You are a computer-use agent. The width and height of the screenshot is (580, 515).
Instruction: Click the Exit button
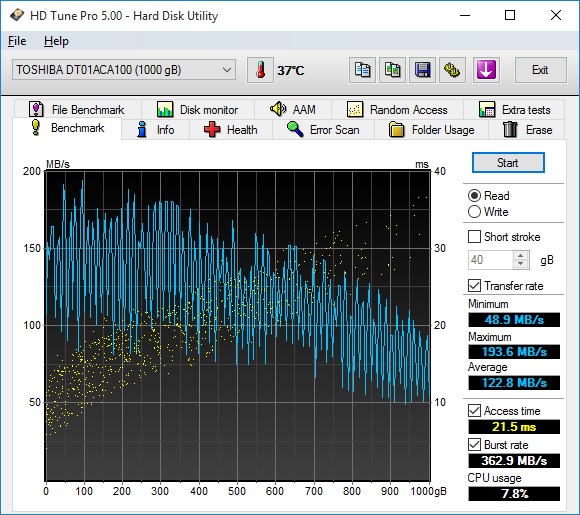(540, 70)
